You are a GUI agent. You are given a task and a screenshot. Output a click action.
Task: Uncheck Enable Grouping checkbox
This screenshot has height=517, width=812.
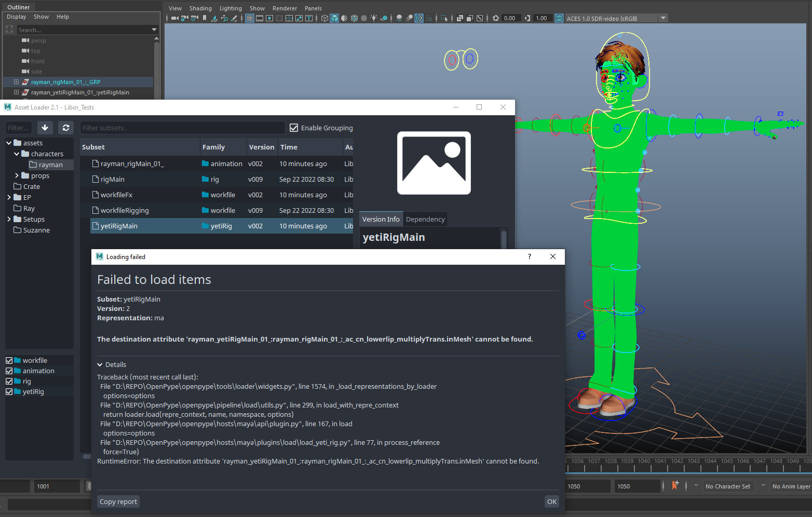pyautogui.click(x=294, y=128)
